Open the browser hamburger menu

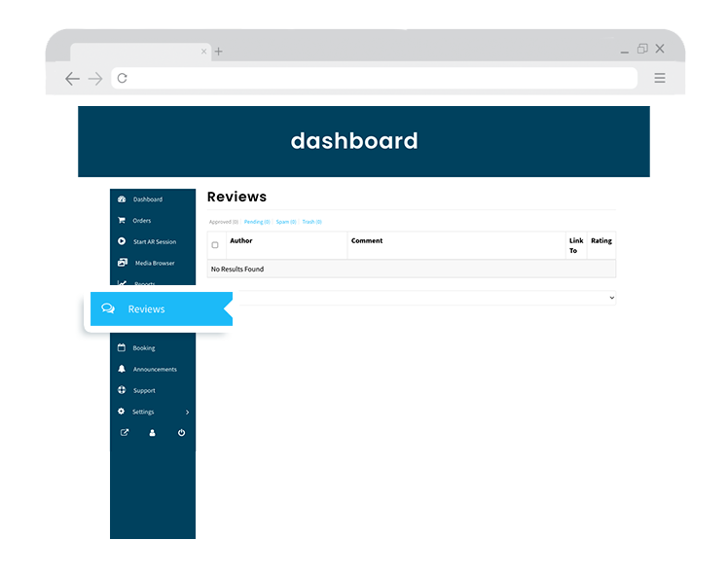point(660,78)
